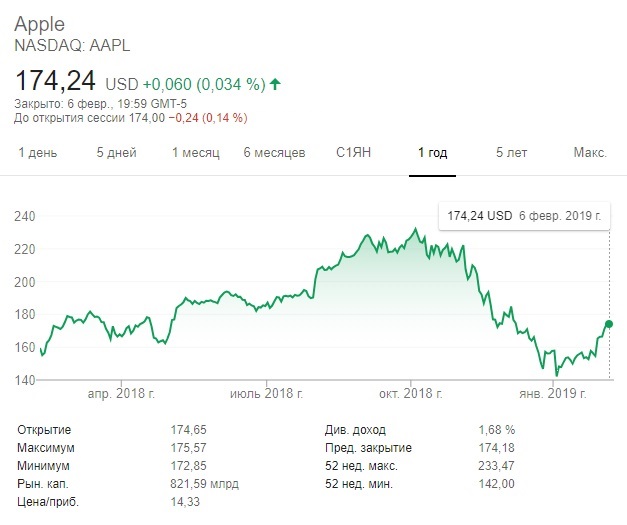
Task: Select the "5 дней" time range tab
Action: (x=116, y=153)
